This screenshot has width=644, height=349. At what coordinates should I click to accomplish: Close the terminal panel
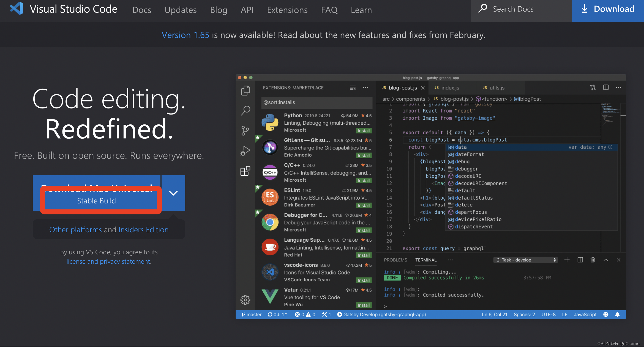click(618, 260)
